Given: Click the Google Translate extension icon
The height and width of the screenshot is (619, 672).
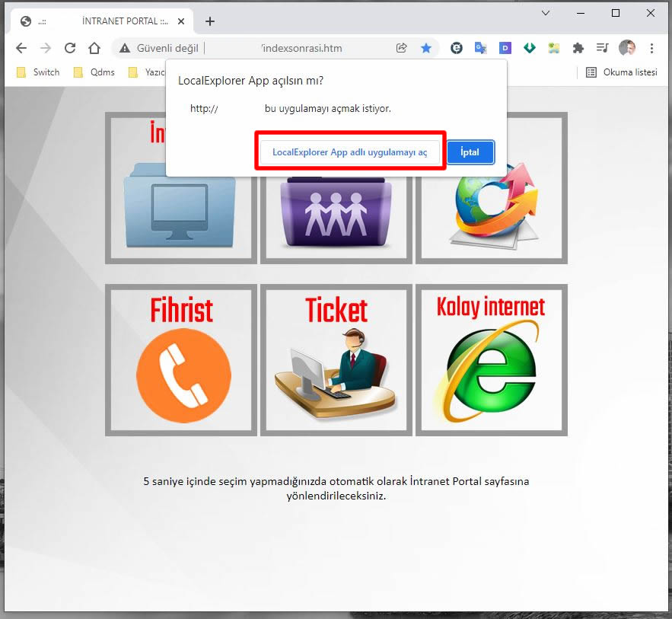Looking at the screenshot, I should 480,48.
